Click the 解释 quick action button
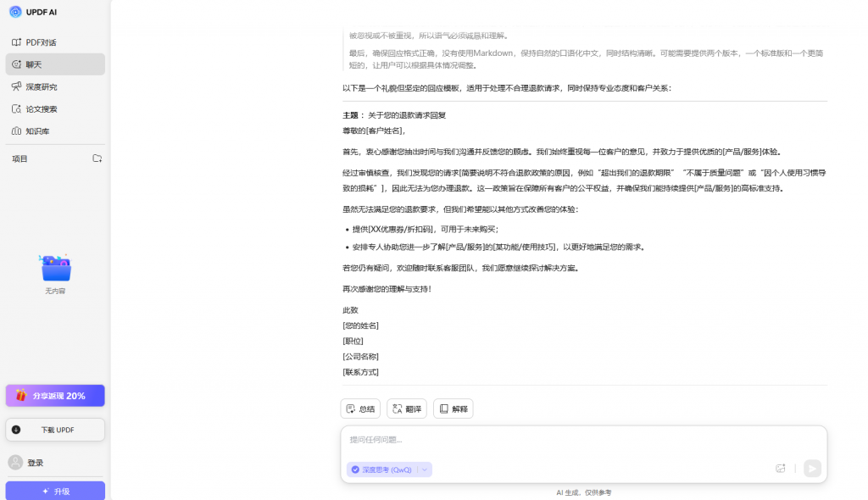The image size is (868, 500). [x=453, y=408]
